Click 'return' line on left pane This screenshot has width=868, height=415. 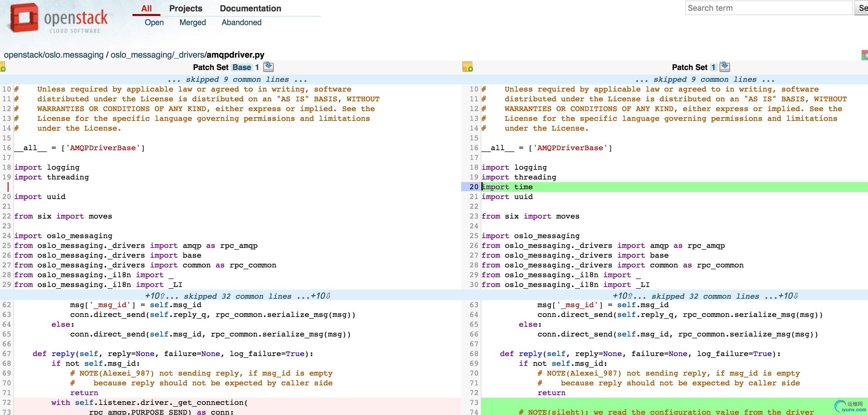coord(84,393)
